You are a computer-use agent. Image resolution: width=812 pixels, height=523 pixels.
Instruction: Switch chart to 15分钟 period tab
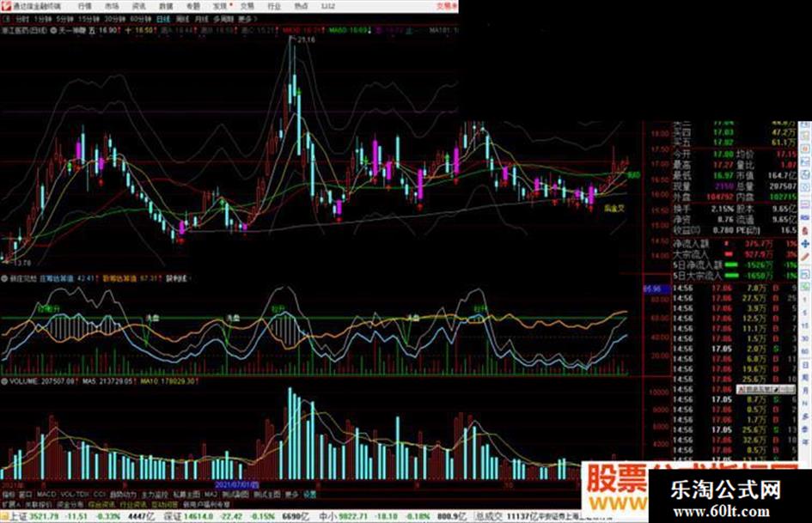[89, 19]
